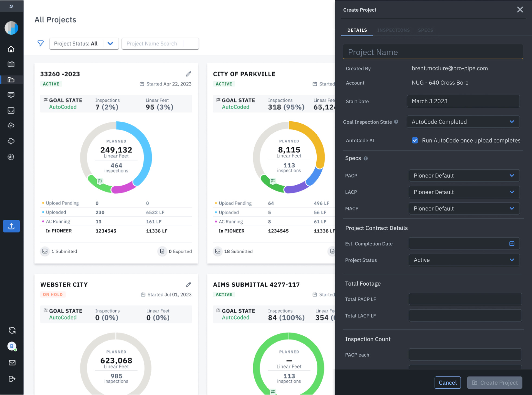Click the ACTIVE badge on 33260 -2023 card
Screen dimensions: 532x395
[51, 84]
